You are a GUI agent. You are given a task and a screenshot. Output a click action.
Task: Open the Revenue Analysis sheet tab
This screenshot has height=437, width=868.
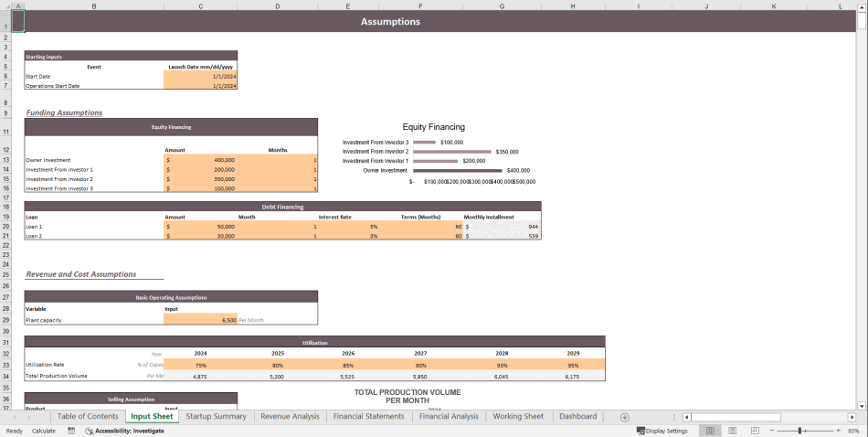(x=290, y=417)
